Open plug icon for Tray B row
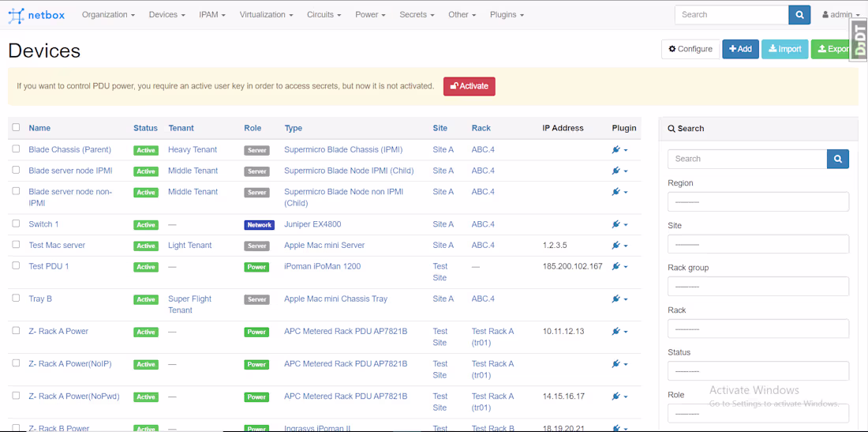868x432 pixels. pos(619,299)
